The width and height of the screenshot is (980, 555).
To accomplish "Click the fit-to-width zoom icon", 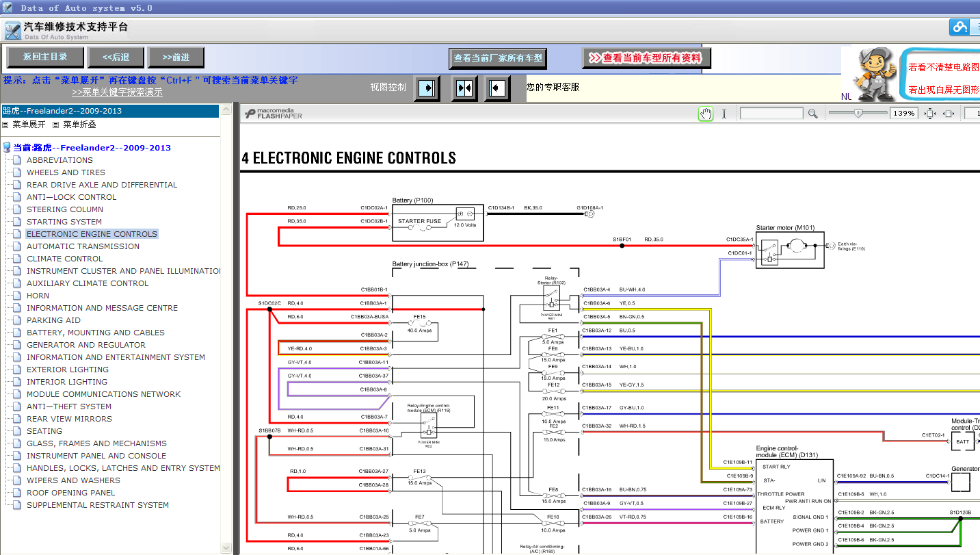I will [x=949, y=114].
